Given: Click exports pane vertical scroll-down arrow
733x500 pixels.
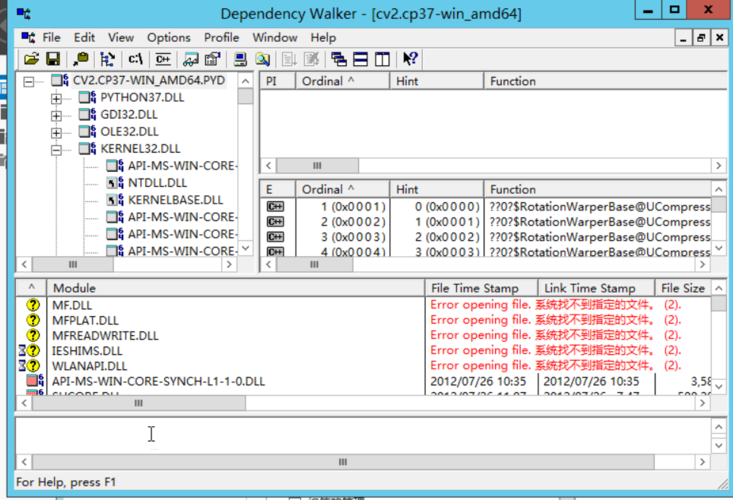Looking at the screenshot, I should tap(719, 248).
